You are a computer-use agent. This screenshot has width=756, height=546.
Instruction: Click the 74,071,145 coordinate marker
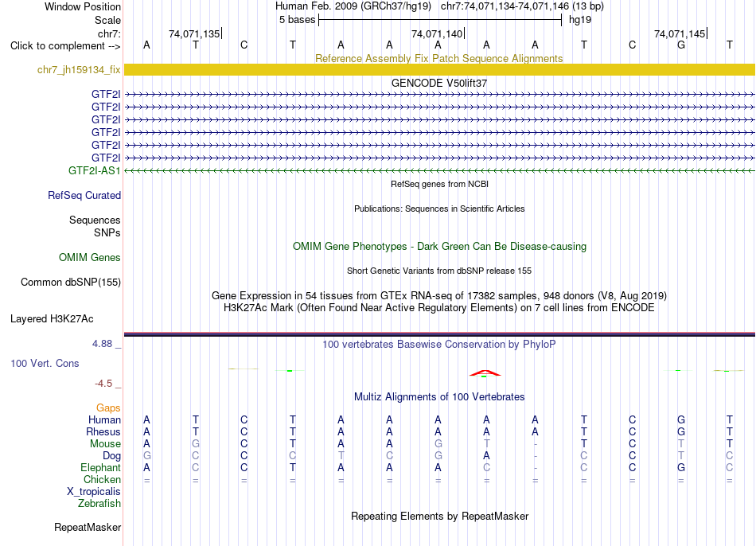click(x=680, y=33)
